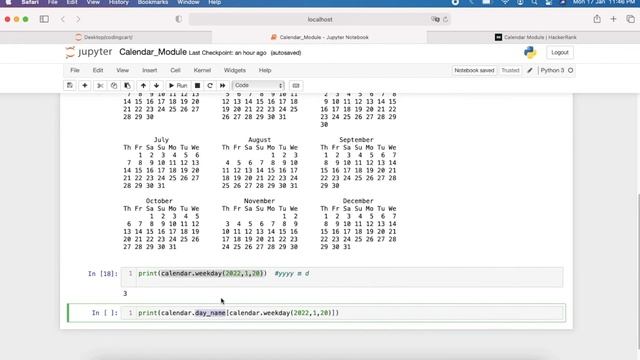Copy selected cells icon

click(x=113, y=86)
